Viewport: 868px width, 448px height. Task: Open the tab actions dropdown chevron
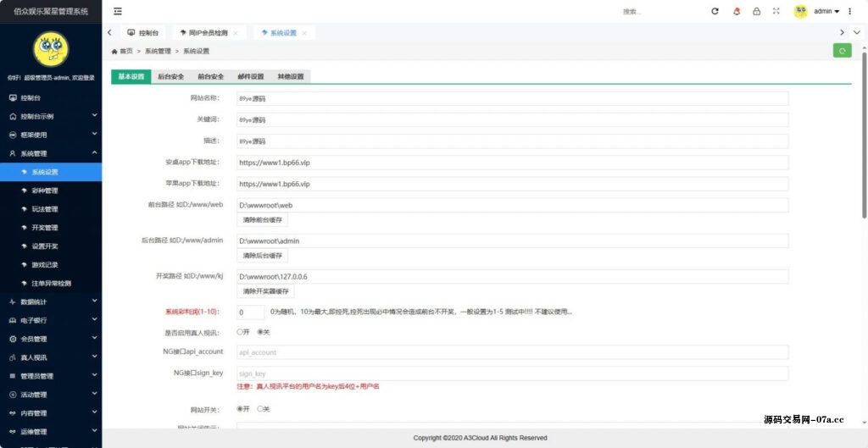[843, 32]
